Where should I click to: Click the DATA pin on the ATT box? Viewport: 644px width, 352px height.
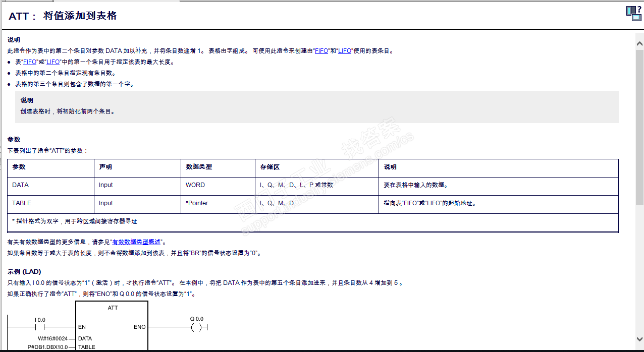pyautogui.click(x=85, y=338)
